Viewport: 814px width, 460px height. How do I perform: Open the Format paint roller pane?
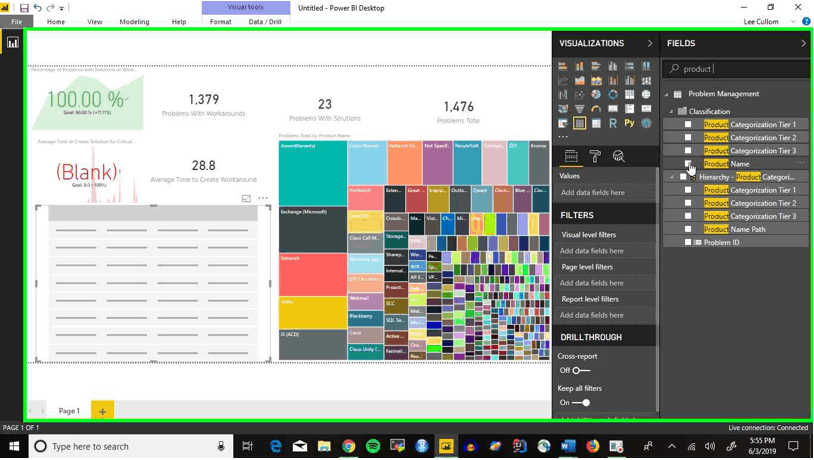coord(595,156)
